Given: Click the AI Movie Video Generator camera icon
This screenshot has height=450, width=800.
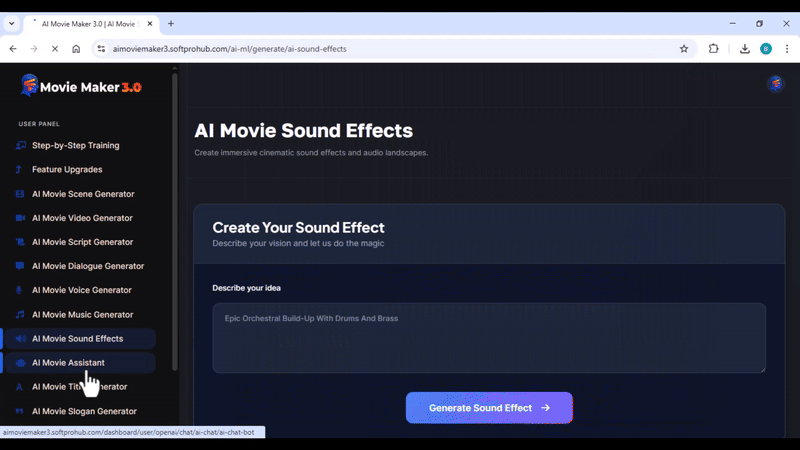Looking at the screenshot, I should [x=20, y=218].
